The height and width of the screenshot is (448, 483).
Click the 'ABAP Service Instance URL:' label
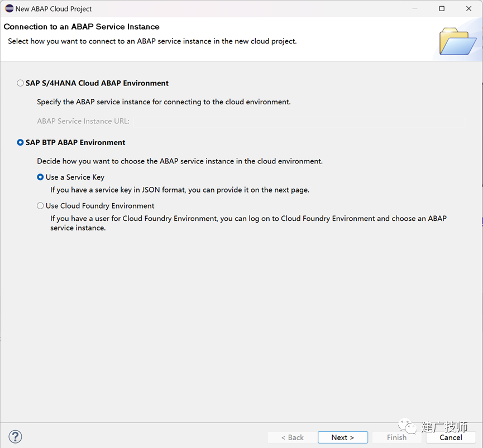pyautogui.click(x=83, y=121)
